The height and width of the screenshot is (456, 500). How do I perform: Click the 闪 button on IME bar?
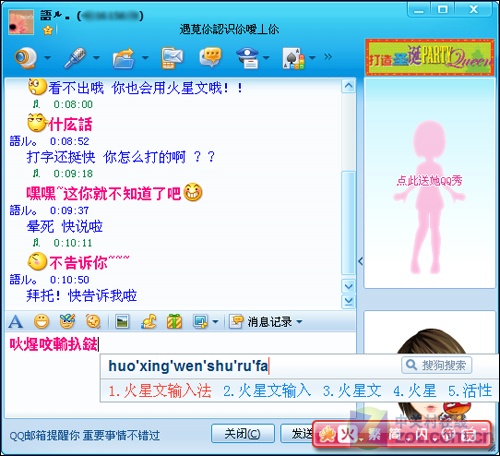pyautogui.click(x=421, y=435)
